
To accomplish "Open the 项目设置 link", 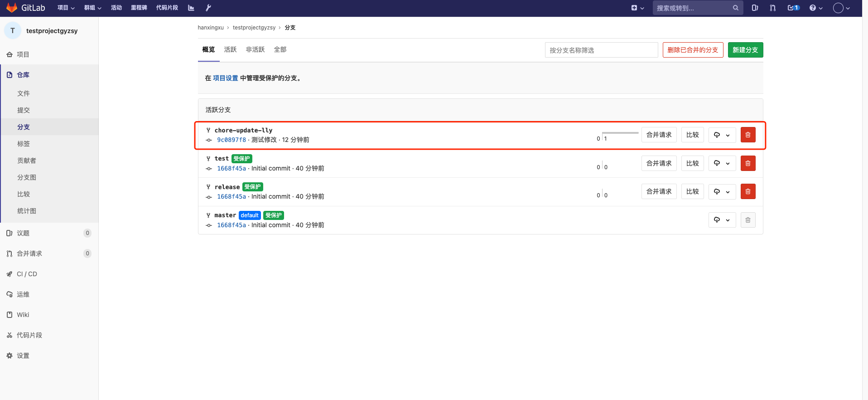I will pyautogui.click(x=226, y=78).
